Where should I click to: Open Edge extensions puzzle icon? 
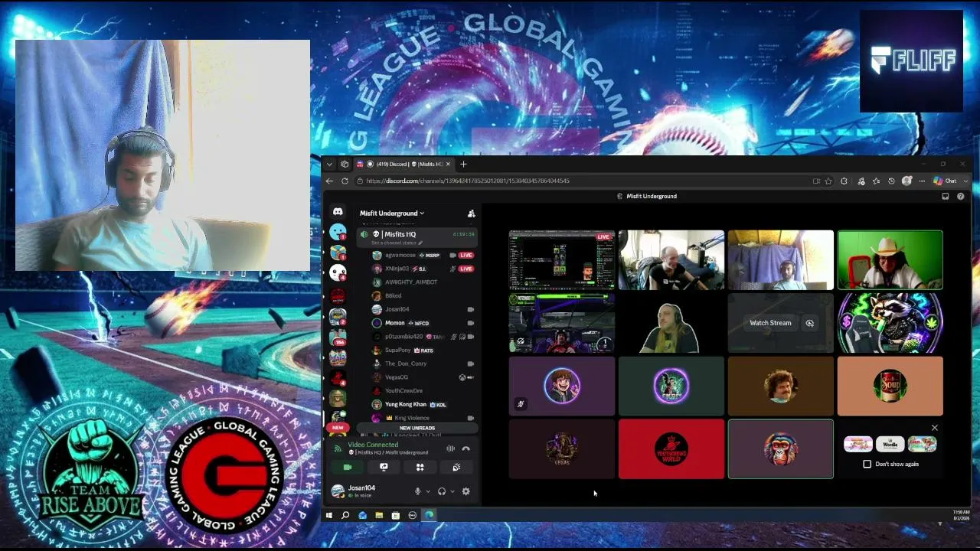click(844, 181)
